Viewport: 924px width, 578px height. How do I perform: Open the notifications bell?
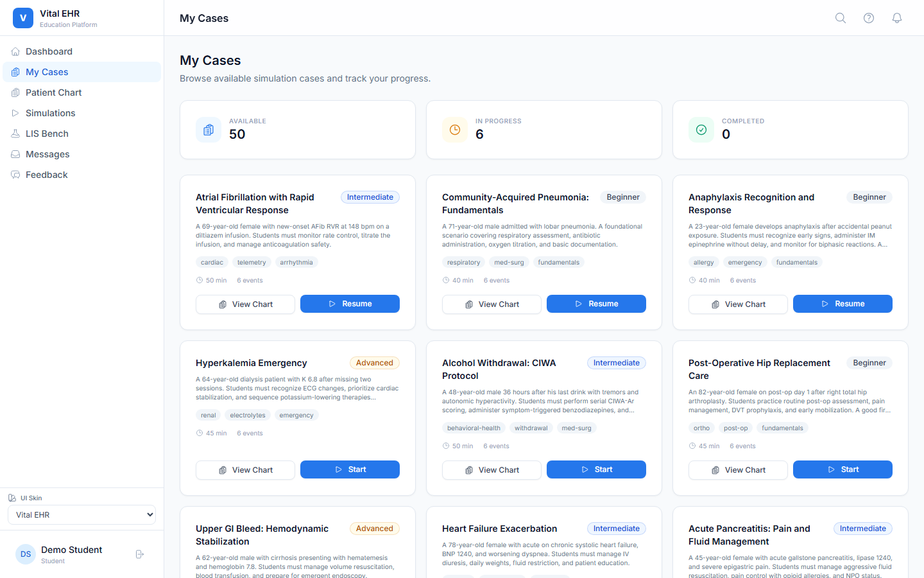(x=897, y=18)
